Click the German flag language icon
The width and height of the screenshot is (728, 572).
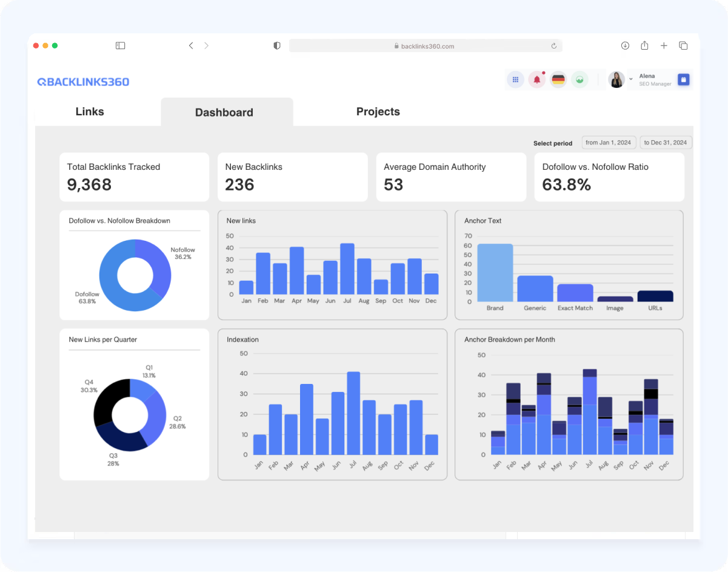click(558, 79)
